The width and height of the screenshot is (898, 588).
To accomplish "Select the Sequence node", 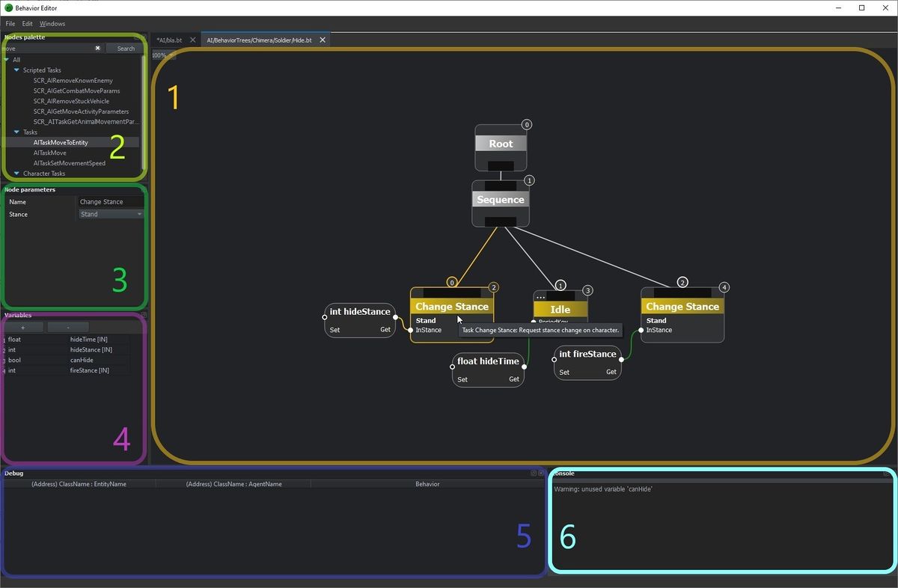I will (501, 200).
